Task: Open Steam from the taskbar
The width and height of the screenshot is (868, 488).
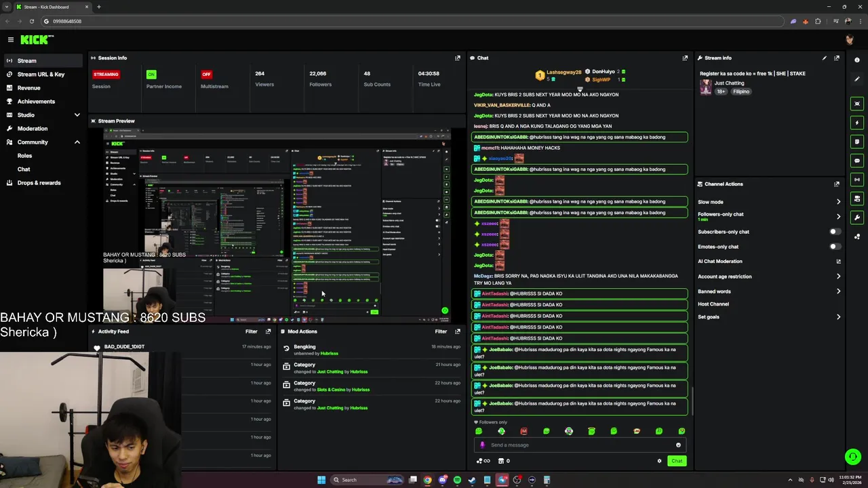Action: pos(472,480)
